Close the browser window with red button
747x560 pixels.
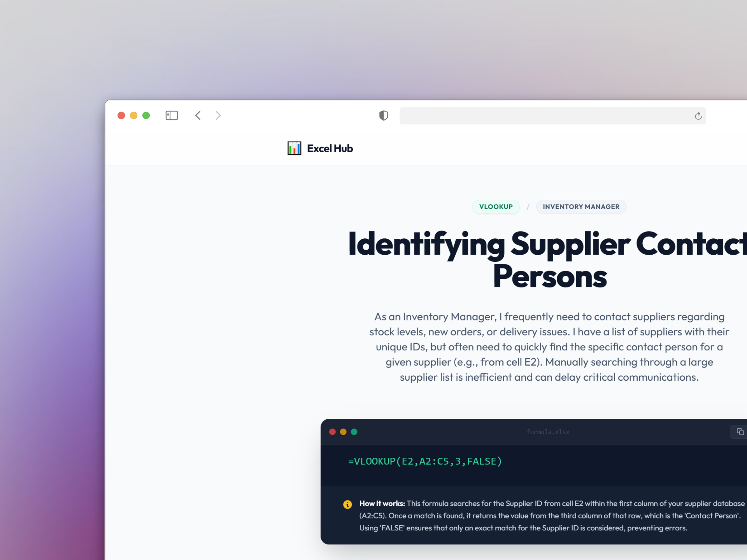coord(121,115)
